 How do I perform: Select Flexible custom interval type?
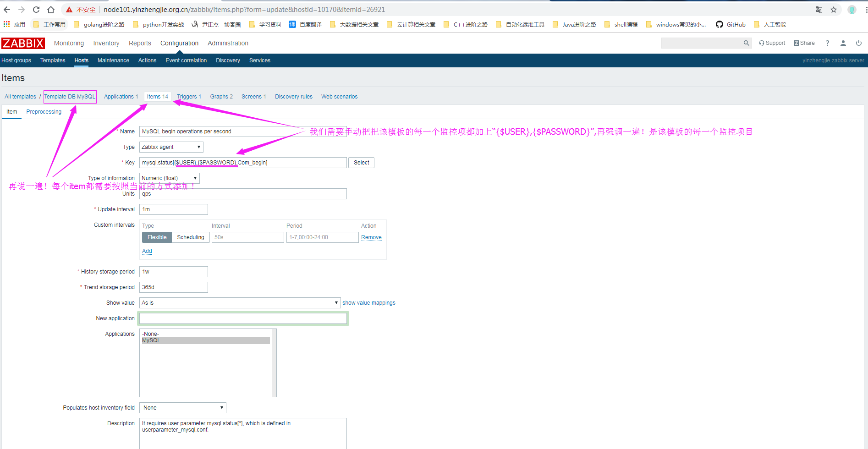click(157, 237)
